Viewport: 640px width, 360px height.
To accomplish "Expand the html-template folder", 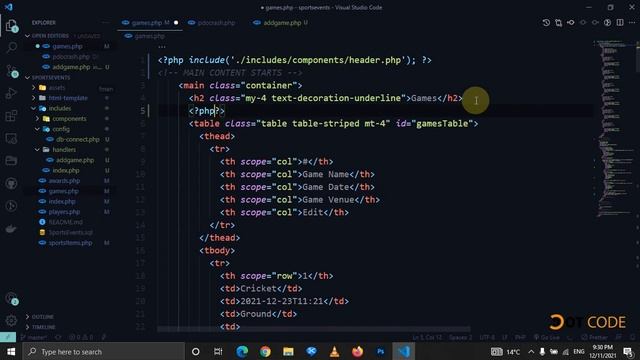I will [68, 98].
